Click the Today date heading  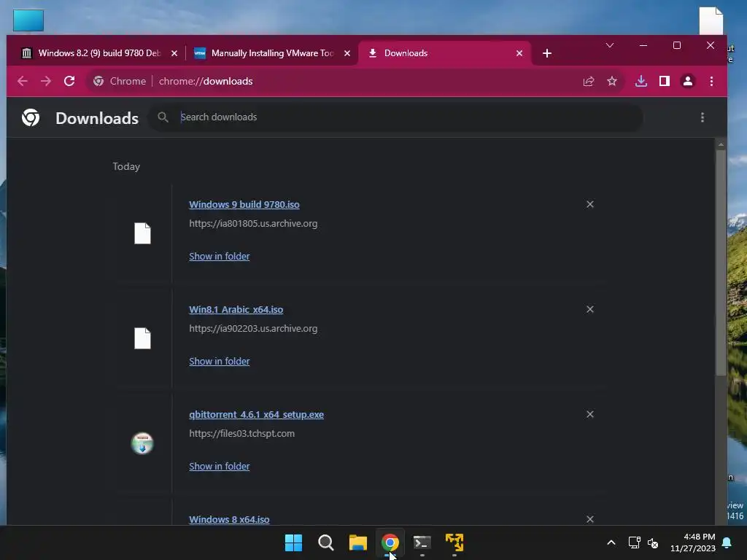coord(126,166)
